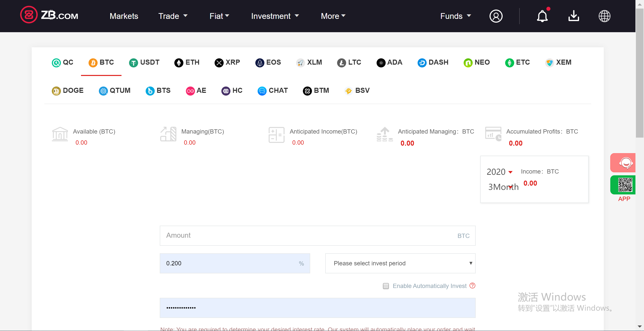Select the BTC coin tab
644x331 pixels.
tap(101, 62)
